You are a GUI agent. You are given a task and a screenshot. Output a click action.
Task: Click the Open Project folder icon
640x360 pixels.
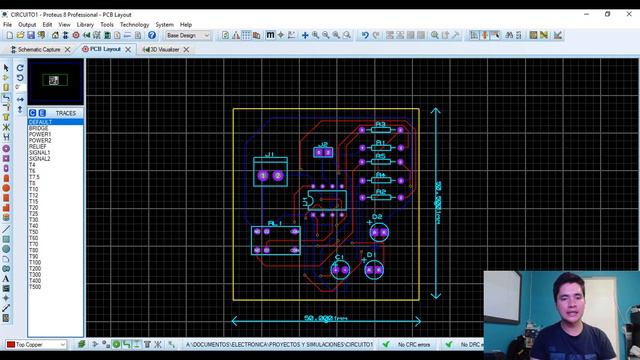20,36
